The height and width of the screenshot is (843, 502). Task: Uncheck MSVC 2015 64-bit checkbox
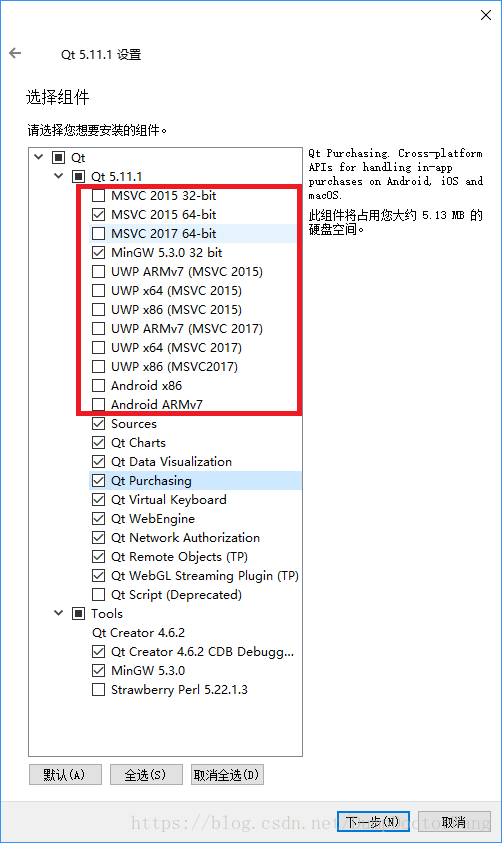pyautogui.click(x=98, y=215)
